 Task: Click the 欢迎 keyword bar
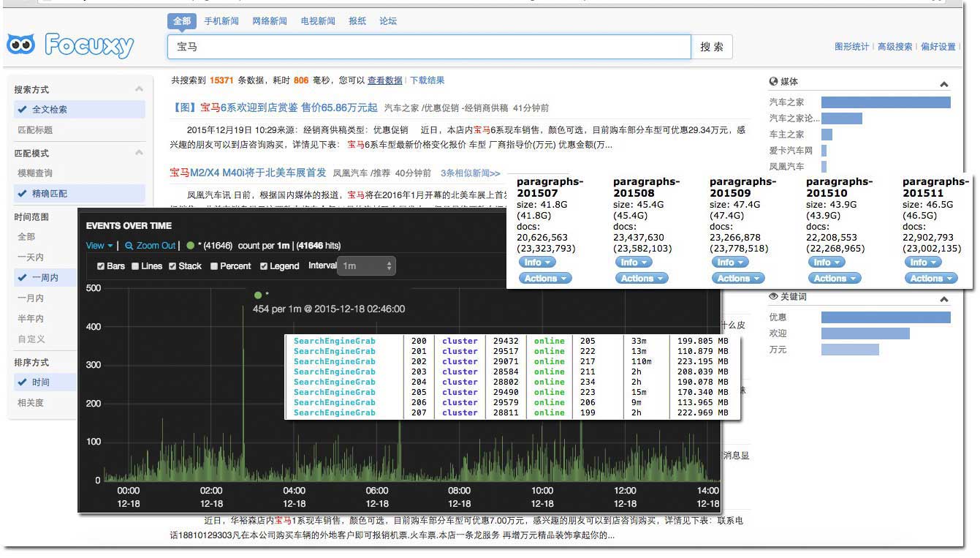pyautogui.click(x=865, y=333)
